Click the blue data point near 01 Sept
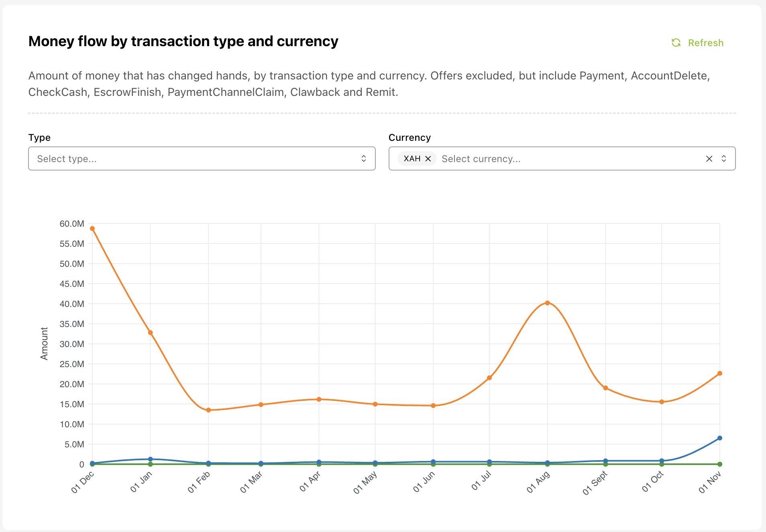 [605, 461]
